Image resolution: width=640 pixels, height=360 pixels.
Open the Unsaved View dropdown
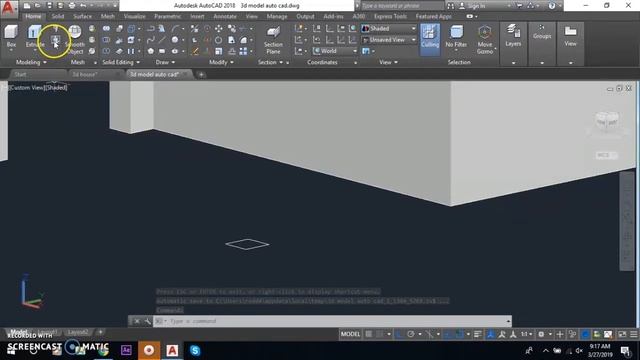[389, 40]
